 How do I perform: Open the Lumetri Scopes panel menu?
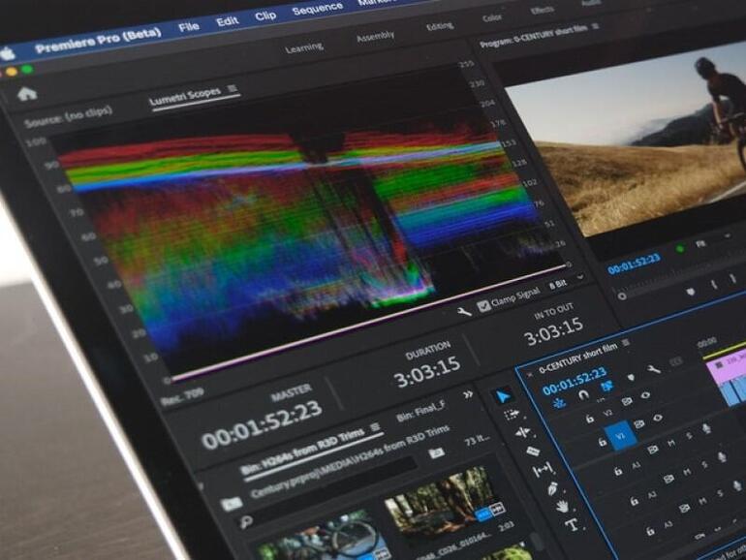click(x=233, y=88)
